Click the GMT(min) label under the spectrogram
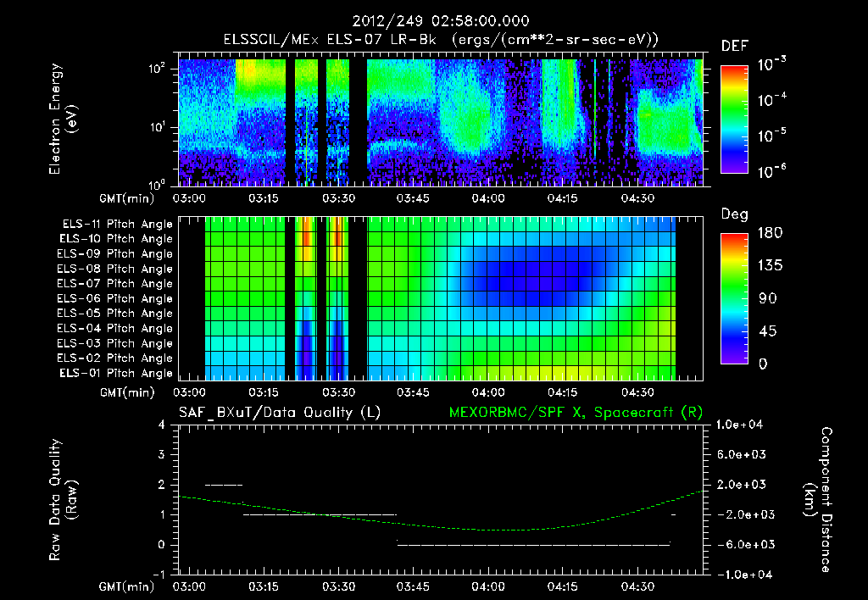 (127, 198)
